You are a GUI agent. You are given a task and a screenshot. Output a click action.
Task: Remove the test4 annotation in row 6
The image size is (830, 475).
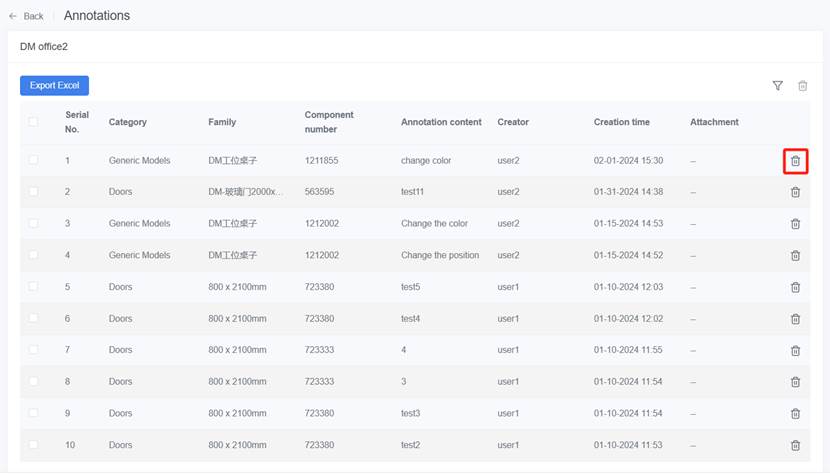click(795, 319)
